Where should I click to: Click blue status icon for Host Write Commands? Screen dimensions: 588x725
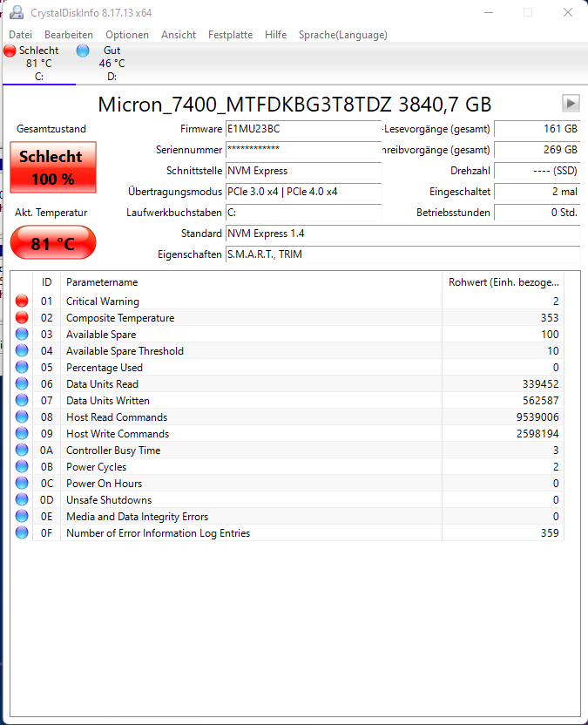22,433
